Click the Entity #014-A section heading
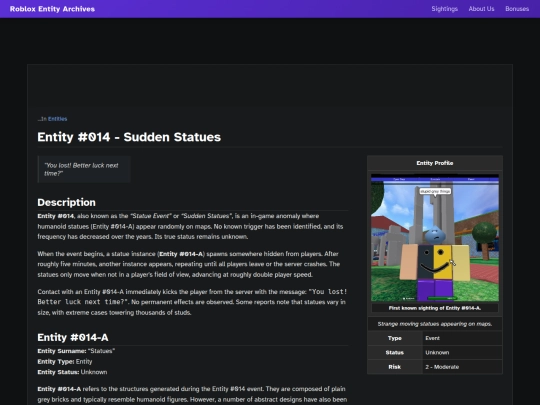The image size is (540, 405). [73, 337]
